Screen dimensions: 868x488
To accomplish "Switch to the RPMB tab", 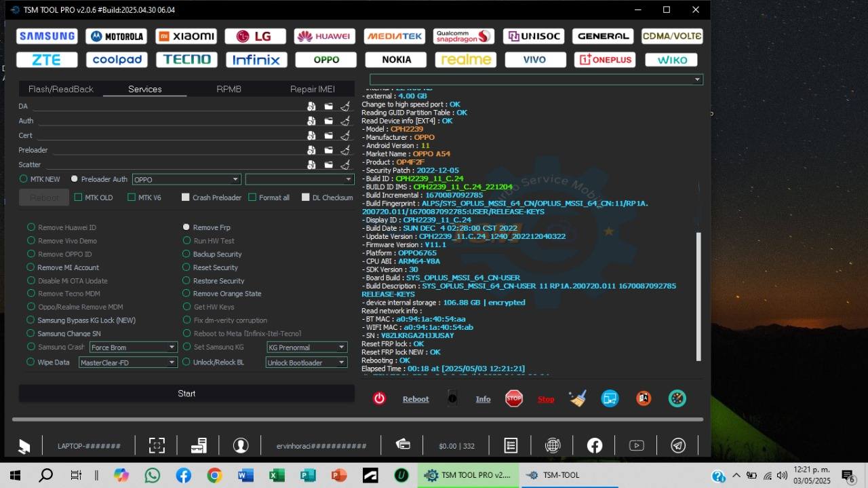I will coord(229,89).
